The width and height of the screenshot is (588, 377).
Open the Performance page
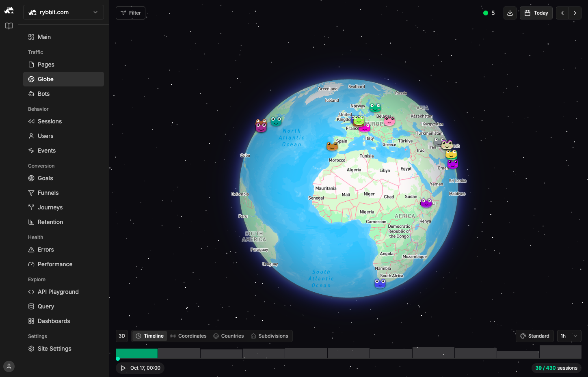pyautogui.click(x=63, y=264)
